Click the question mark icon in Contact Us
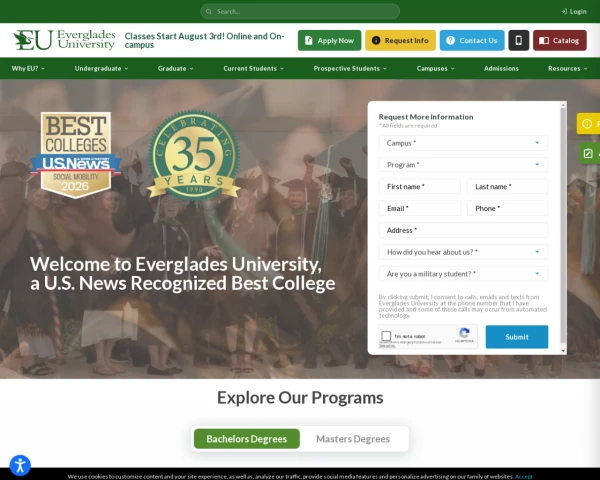 [x=450, y=40]
